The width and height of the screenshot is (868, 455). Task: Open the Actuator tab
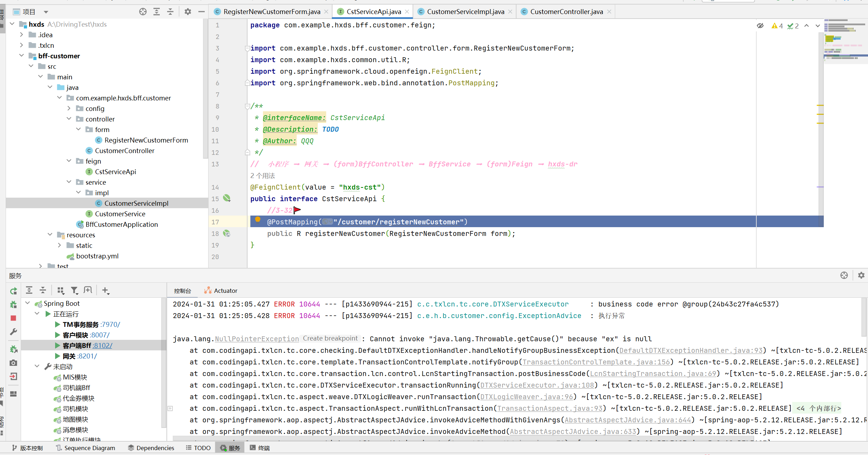[x=225, y=291]
